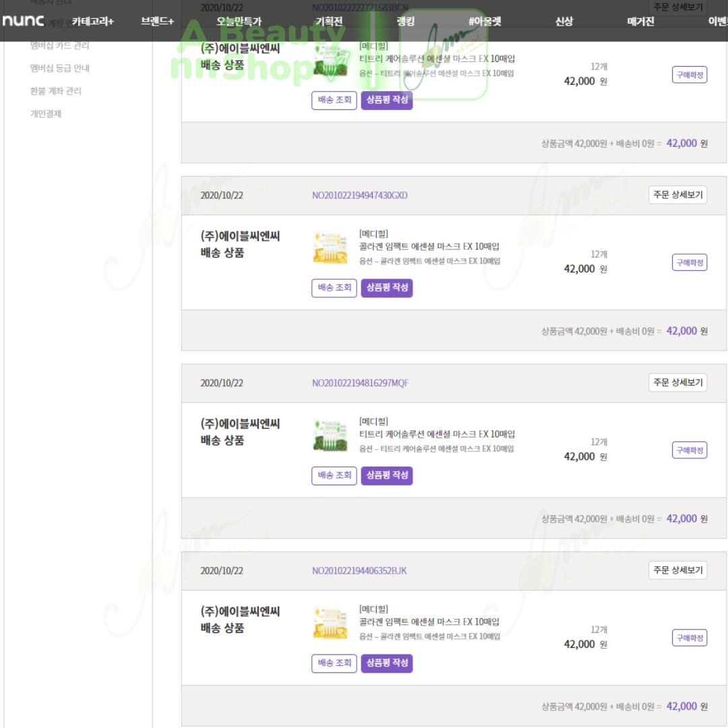Screen dimensions: 728x728
Task: Click 주문 상세보기 for order ending BJK
Action: 677,570
